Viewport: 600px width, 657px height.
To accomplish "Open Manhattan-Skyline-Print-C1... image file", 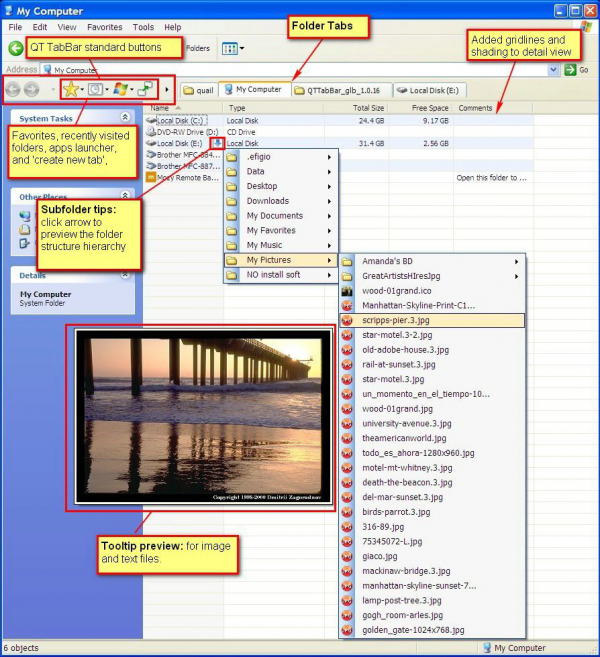I will click(x=432, y=305).
